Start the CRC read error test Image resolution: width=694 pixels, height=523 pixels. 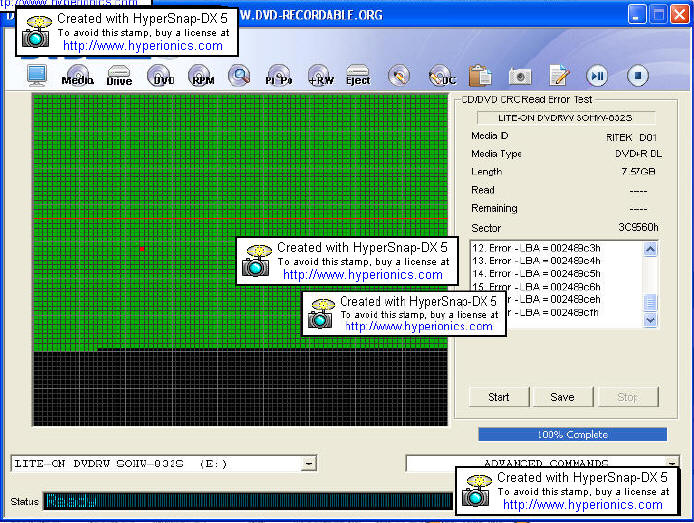pos(499,397)
